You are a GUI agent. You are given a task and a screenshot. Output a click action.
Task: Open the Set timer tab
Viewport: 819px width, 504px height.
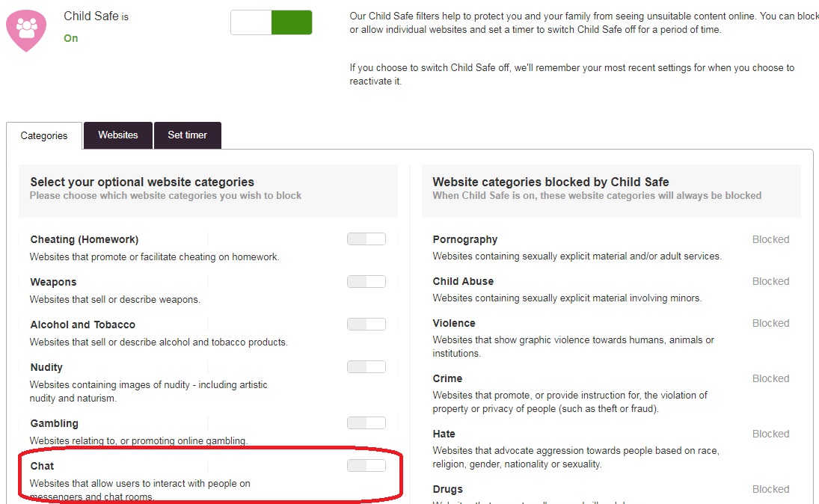(187, 135)
